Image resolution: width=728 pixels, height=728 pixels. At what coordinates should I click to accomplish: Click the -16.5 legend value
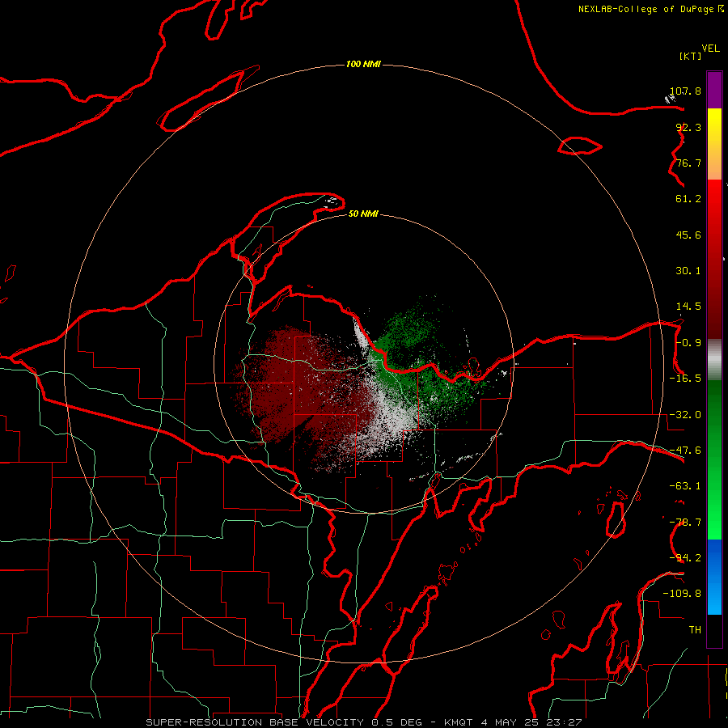(685, 379)
